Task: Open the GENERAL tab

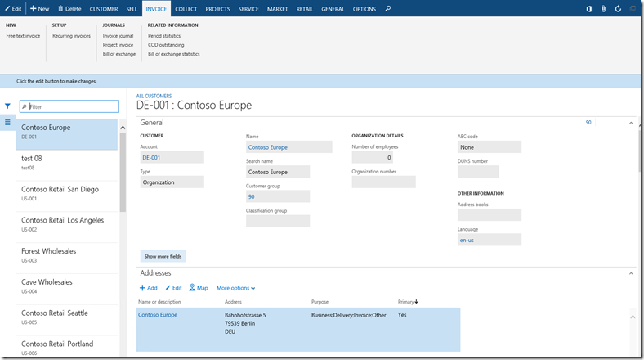Action: coord(333,9)
